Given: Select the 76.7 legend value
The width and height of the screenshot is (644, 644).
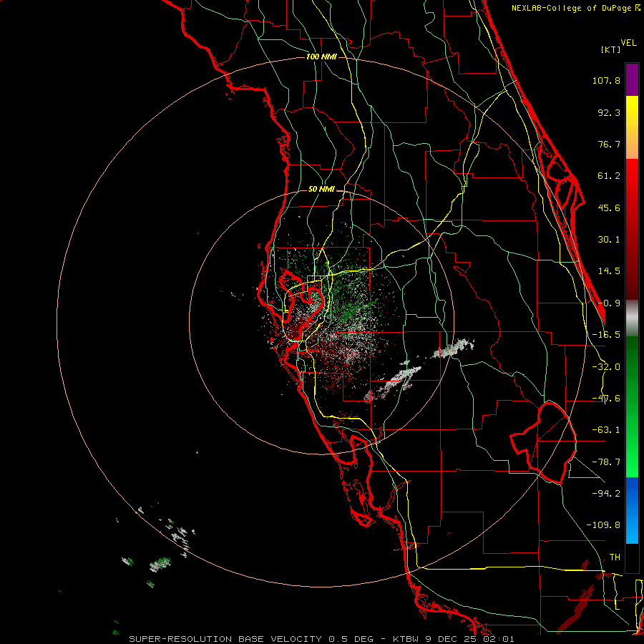Looking at the screenshot, I should 609,144.
